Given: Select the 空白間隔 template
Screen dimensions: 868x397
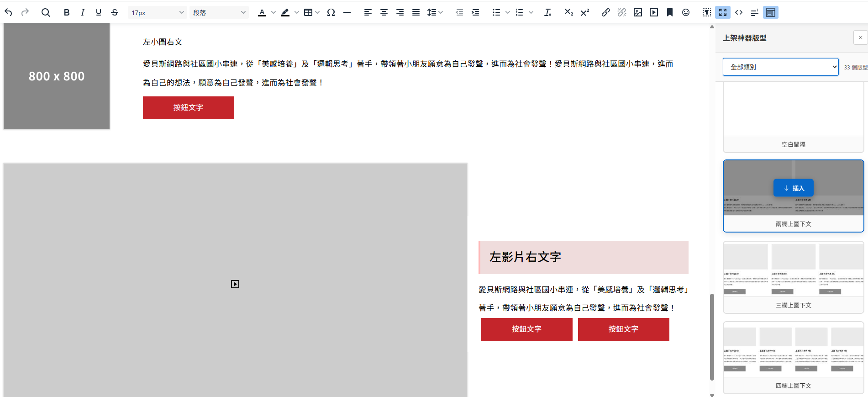Looking at the screenshot, I should click(x=794, y=118).
